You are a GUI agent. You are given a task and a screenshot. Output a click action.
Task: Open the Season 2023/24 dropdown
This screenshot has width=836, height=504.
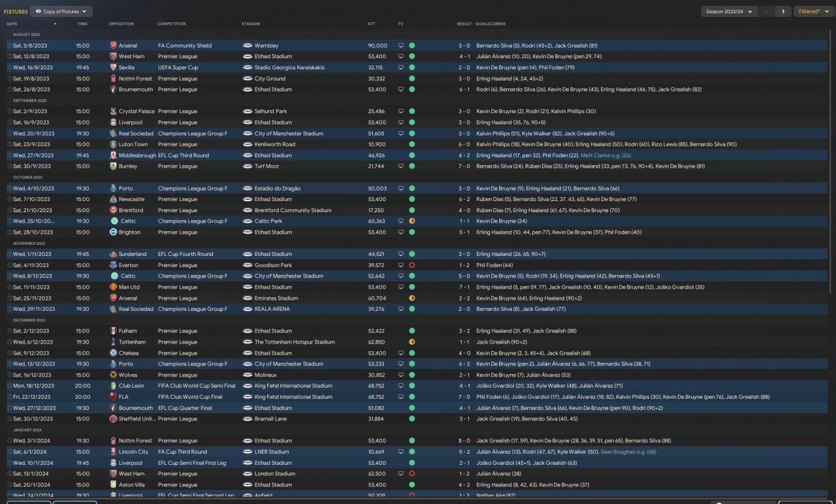(x=729, y=12)
